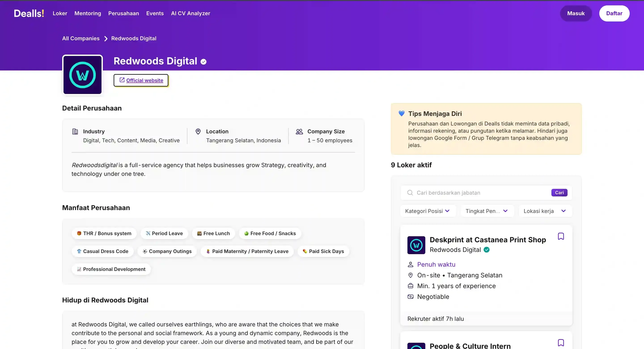Click the Location pin icon in company details
The width and height of the screenshot is (644, 349).
pyautogui.click(x=198, y=131)
